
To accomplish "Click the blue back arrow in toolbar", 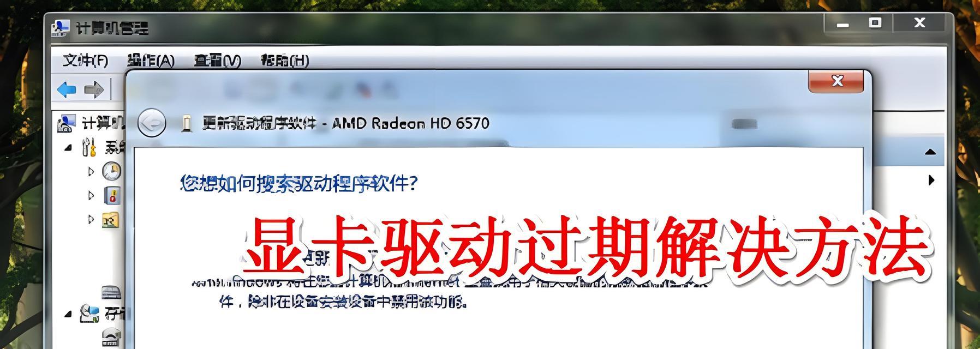I will (x=67, y=89).
